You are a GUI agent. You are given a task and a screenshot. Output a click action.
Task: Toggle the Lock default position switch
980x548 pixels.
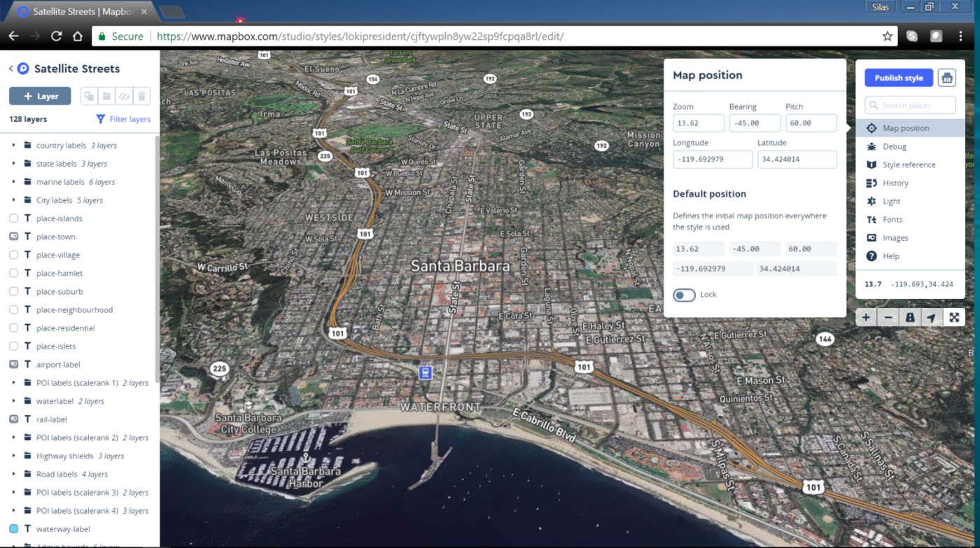[684, 295]
